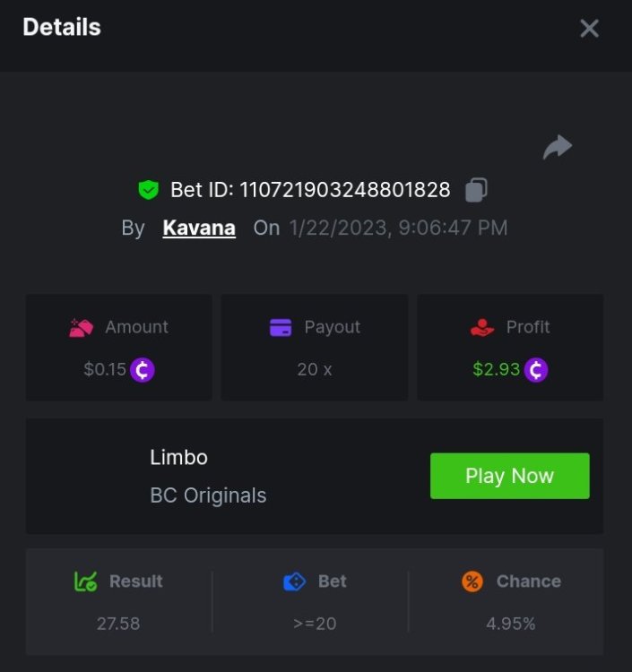Click the purple Payout card icon
632x672 pixels.
[x=281, y=328]
